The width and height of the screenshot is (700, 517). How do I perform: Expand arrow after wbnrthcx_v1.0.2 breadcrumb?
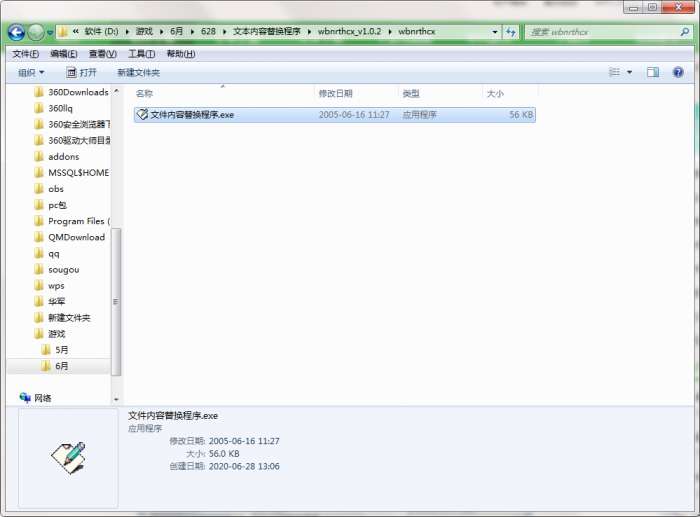click(390, 32)
